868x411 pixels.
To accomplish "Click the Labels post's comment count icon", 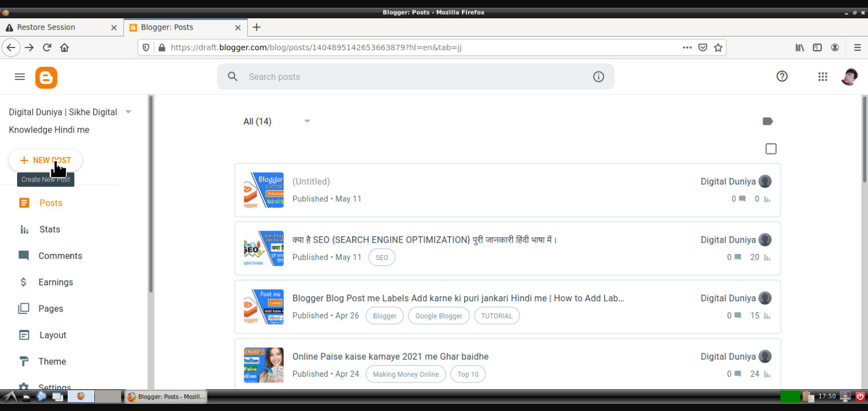I will coord(738,316).
